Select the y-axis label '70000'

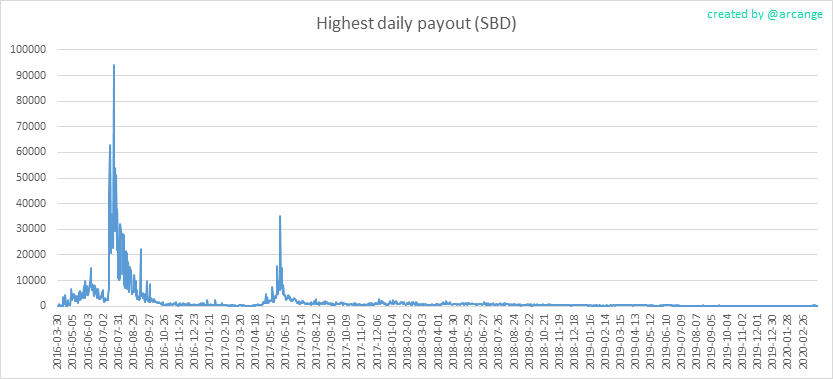[x=32, y=127]
